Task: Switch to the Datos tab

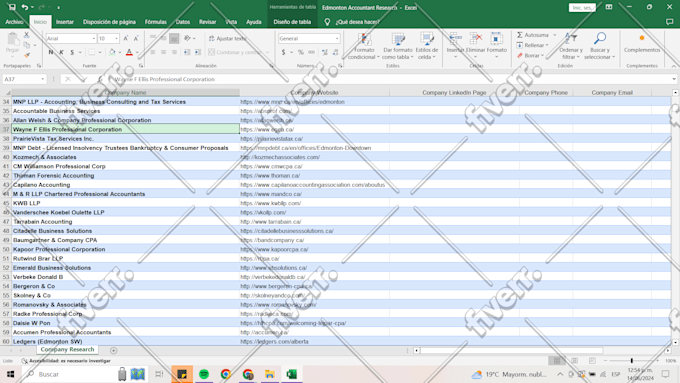Action: (183, 22)
